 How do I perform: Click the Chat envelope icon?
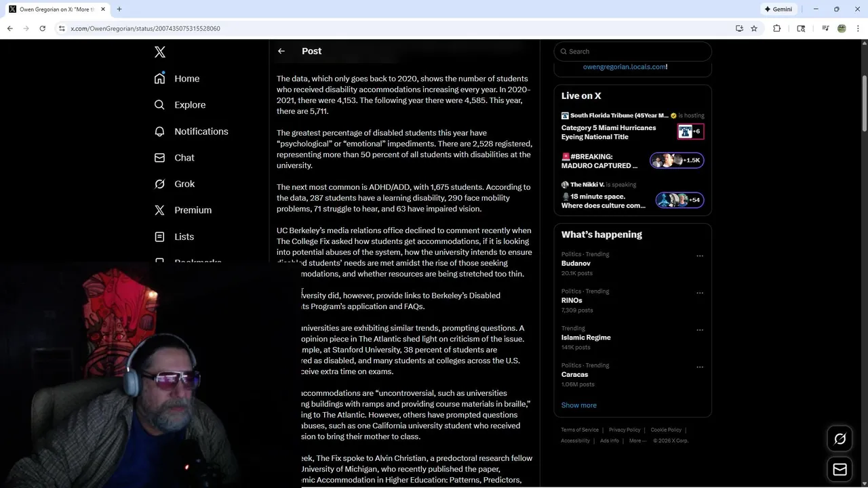tap(159, 157)
